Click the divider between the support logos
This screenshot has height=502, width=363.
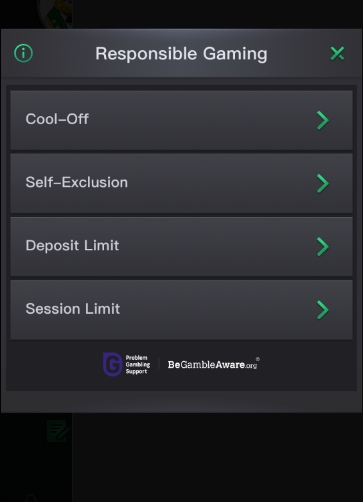pyautogui.click(x=159, y=364)
